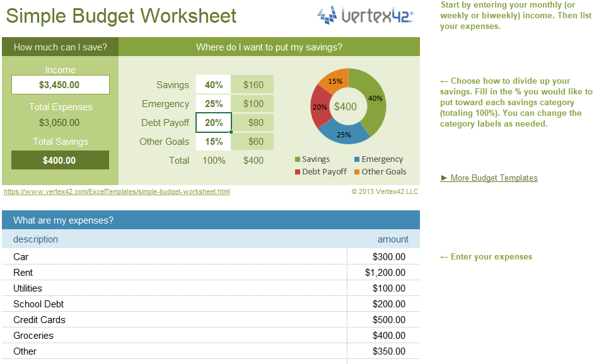Click the Car amount $300.00
Screen dimensions: 599x364
point(388,257)
